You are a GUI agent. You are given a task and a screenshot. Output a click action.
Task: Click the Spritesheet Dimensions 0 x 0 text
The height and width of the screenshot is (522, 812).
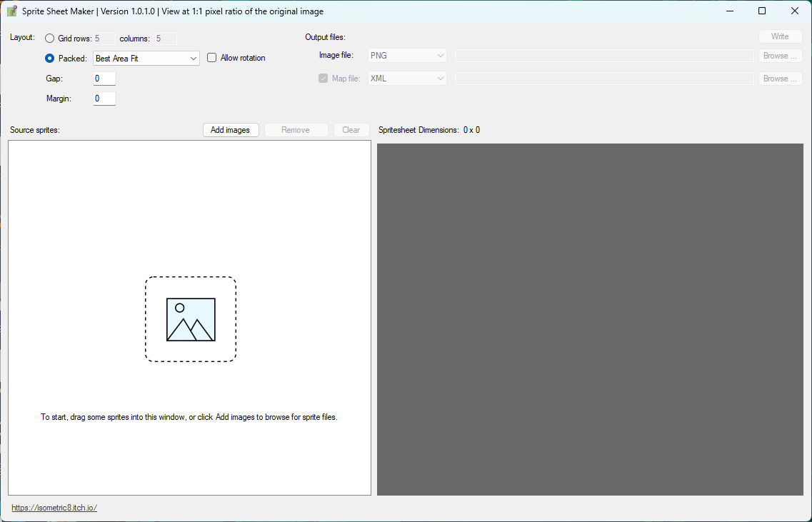coord(429,130)
